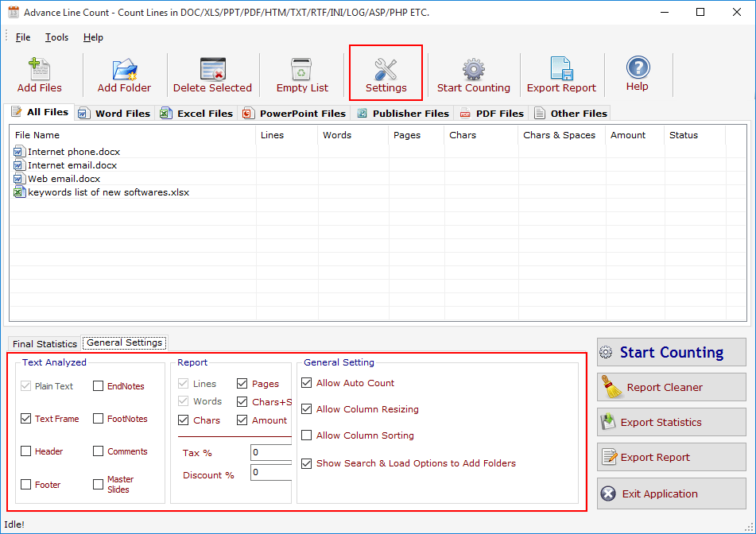This screenshot has width=756, height=534.
Task: Open Settings from the toolbar
Action: click(386, 73)
